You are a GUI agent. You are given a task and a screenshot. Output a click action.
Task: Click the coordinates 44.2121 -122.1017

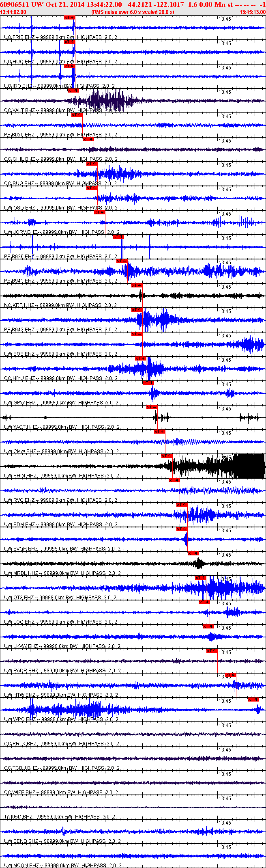pos(156,4)
